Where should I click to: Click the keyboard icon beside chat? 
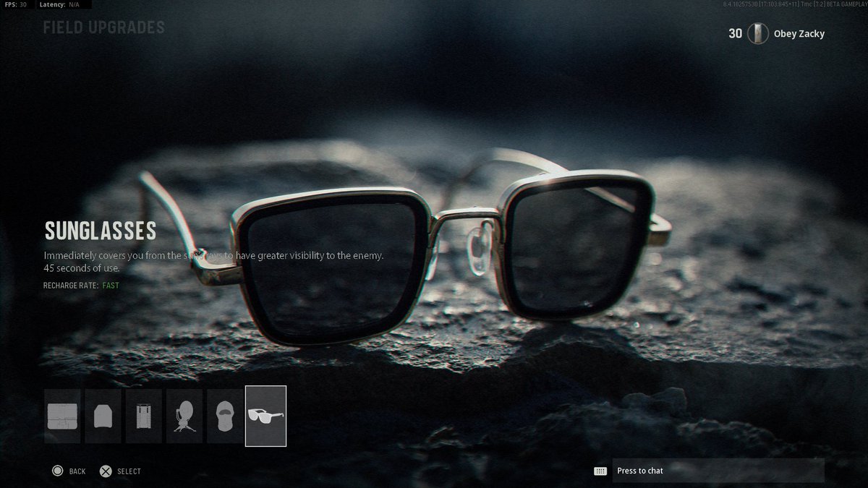coord(600,471)
